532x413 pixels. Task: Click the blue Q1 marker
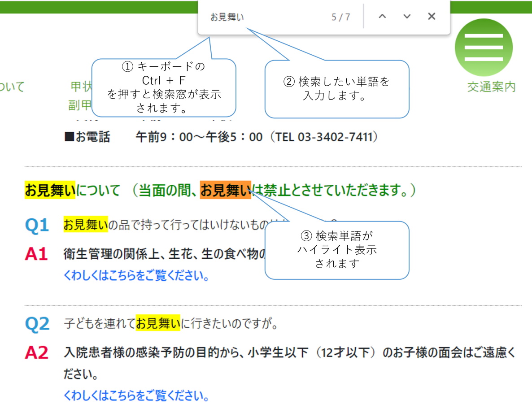click(37, 226)
